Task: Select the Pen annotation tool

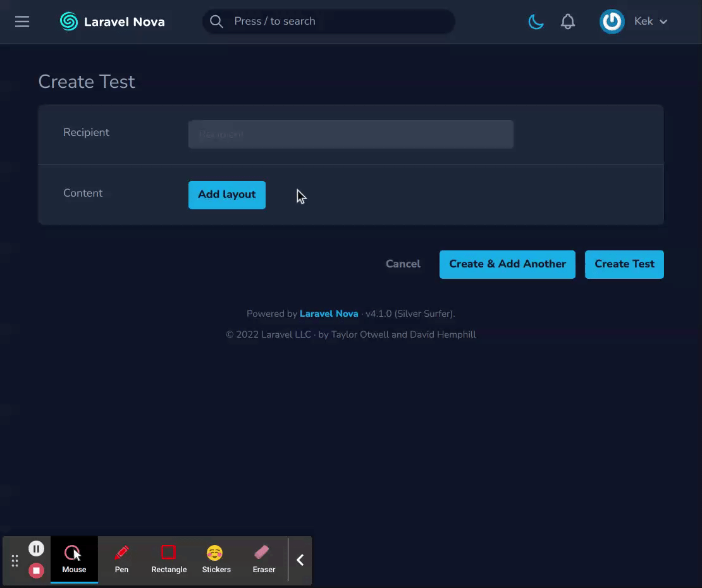Action: [121, 560]
